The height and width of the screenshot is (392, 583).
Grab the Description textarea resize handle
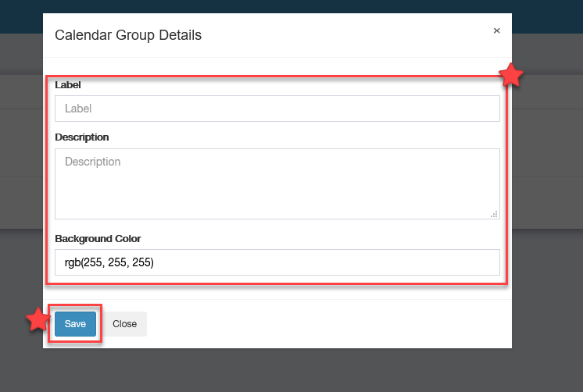tap(494, 214)
